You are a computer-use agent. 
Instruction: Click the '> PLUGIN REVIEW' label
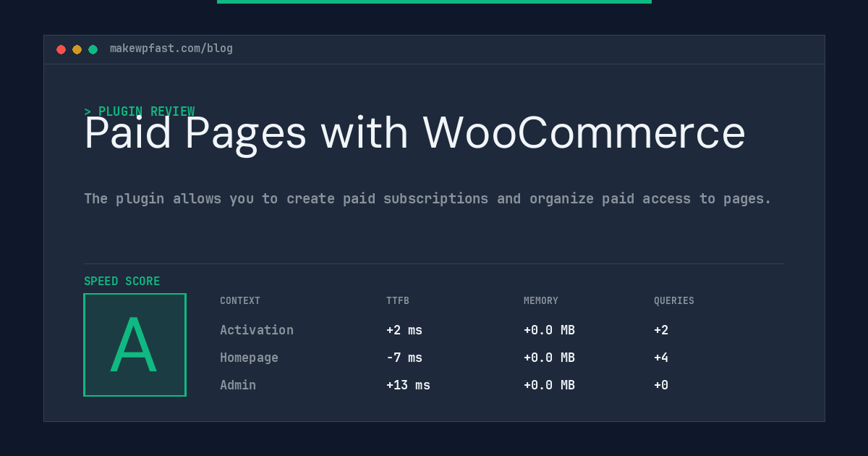pos(140,111)
